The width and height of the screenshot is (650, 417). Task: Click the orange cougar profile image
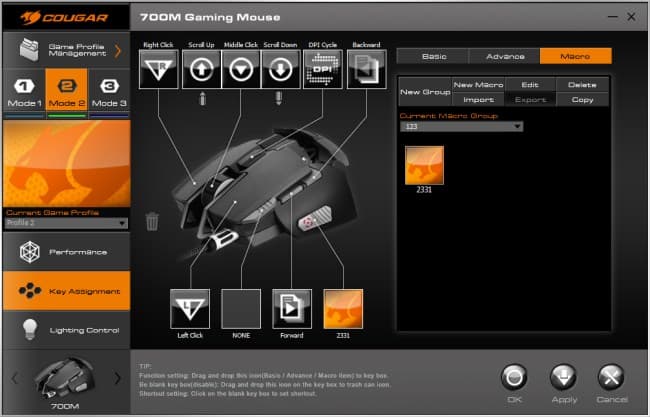tap(67, 163)
